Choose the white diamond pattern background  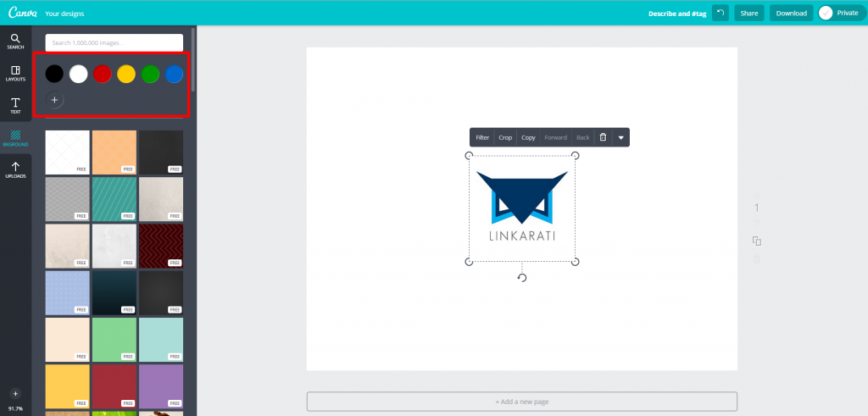(68, 153)
